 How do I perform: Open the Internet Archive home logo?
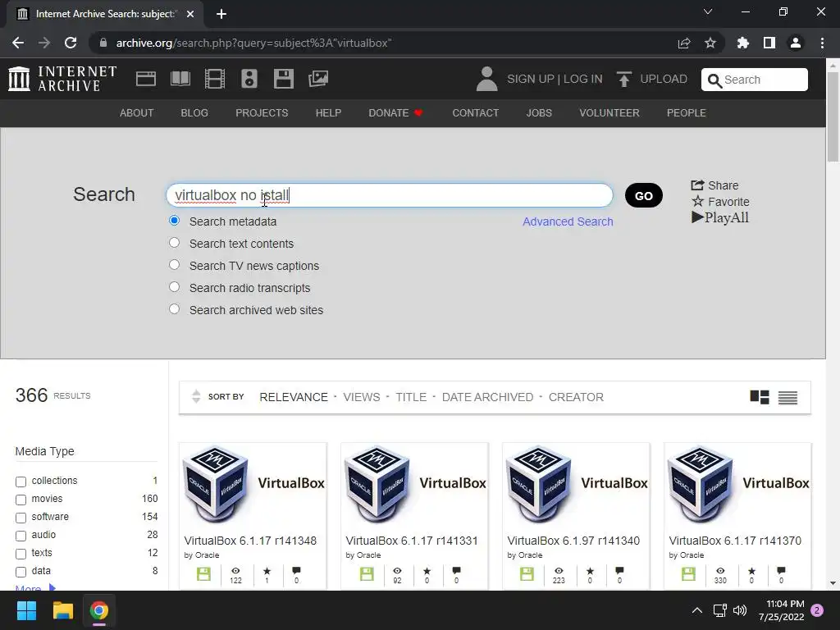point(62,79)
